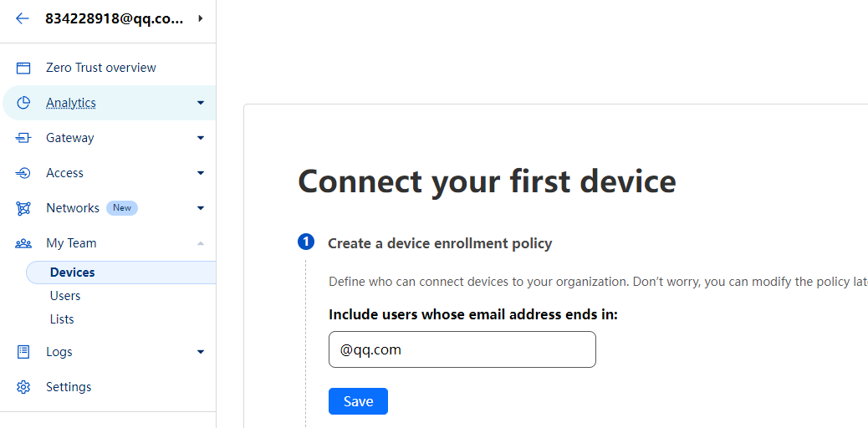Open the account switcher arrow

click(x=201, y=18)
